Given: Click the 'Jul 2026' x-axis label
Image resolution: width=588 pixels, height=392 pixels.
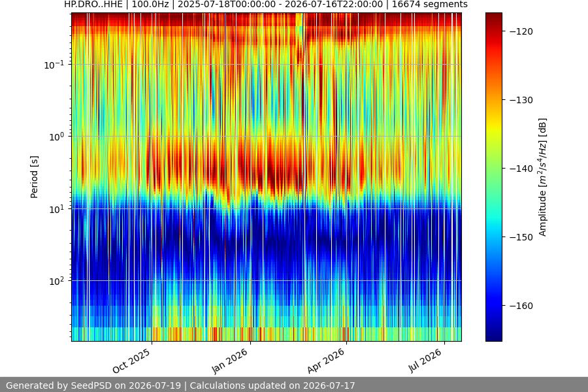Looking at the screenshot, I should (x=425, y=361).
